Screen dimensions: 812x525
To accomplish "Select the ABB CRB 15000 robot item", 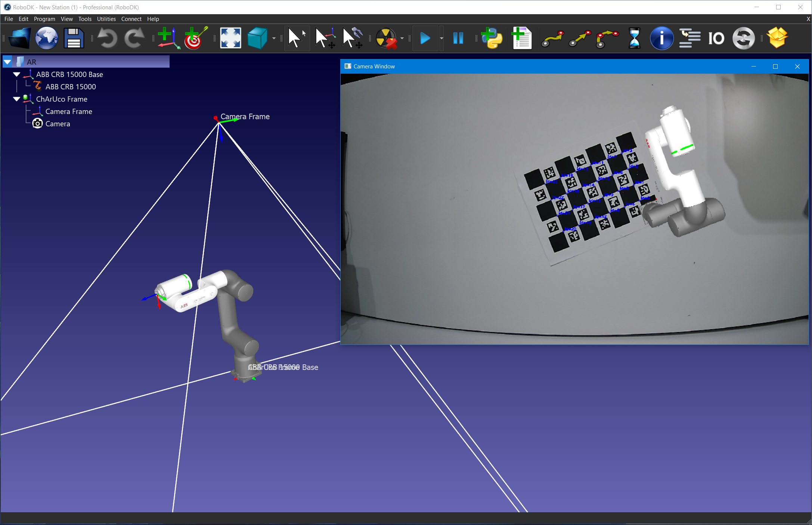I will coord(71,87).
